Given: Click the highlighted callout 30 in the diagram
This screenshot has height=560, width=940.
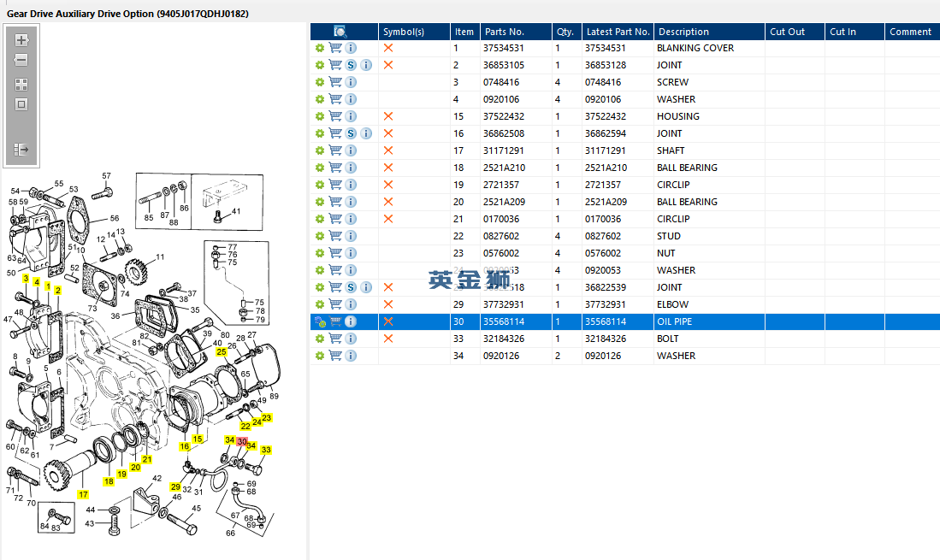Looking at the screenshot, I should point(242,441).
